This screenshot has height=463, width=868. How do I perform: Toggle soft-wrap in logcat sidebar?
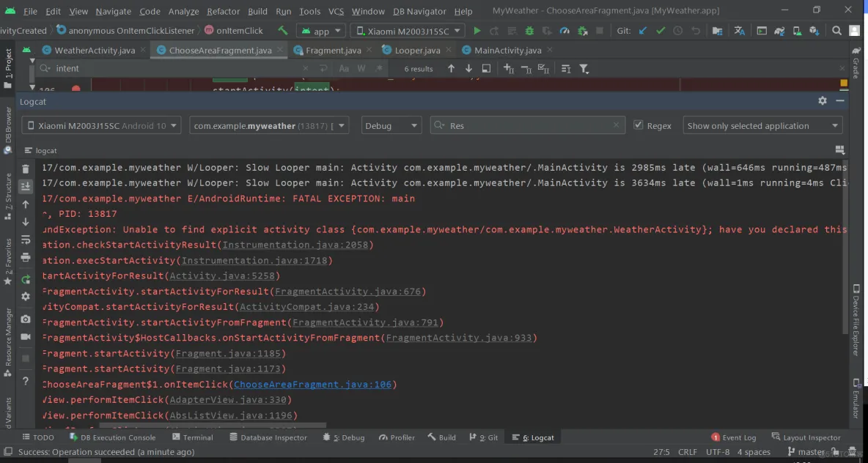click(x=26, y=240)
